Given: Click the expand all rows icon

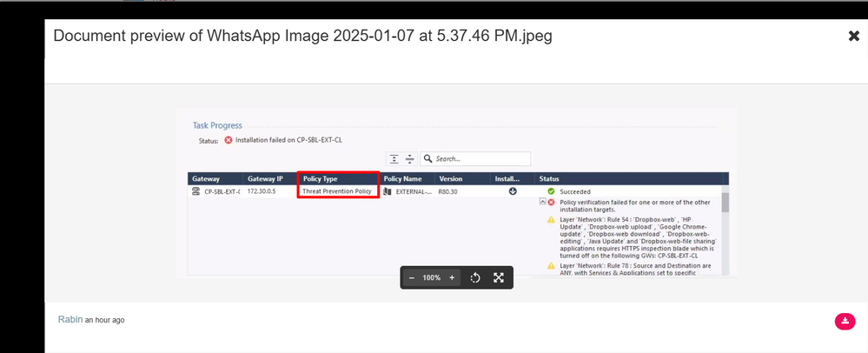Looking at the screenshot, I should click(394, 159).
